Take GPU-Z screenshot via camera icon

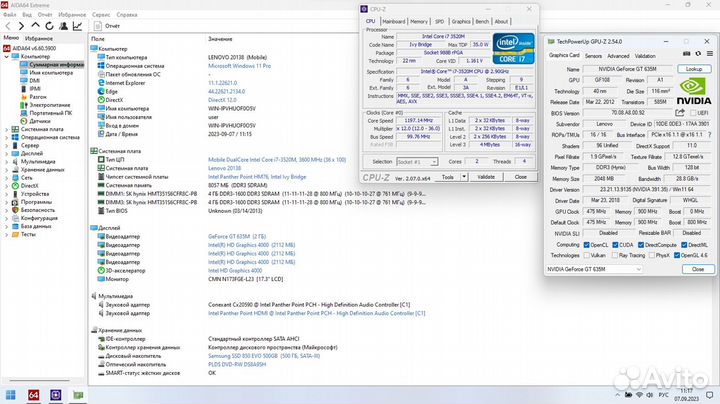686,54
